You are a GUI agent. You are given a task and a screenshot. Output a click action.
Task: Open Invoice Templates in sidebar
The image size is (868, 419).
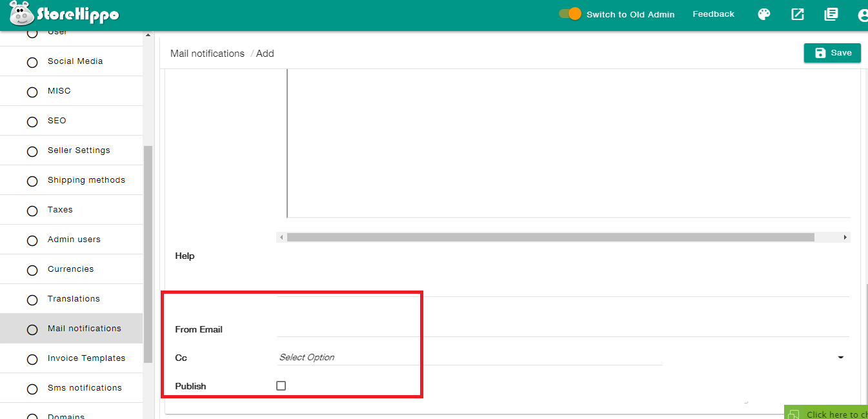(86, 358)
